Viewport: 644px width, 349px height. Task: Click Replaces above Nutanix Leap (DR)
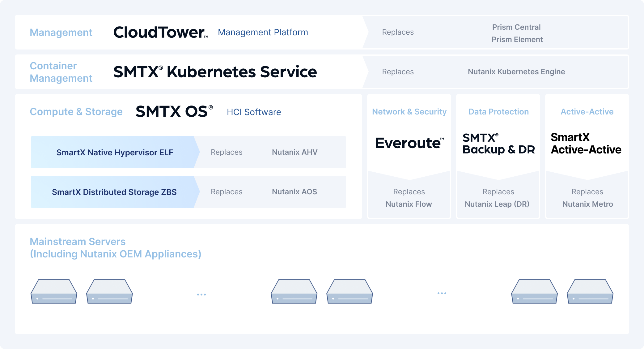pyautogui.click(x=498, y=192)
